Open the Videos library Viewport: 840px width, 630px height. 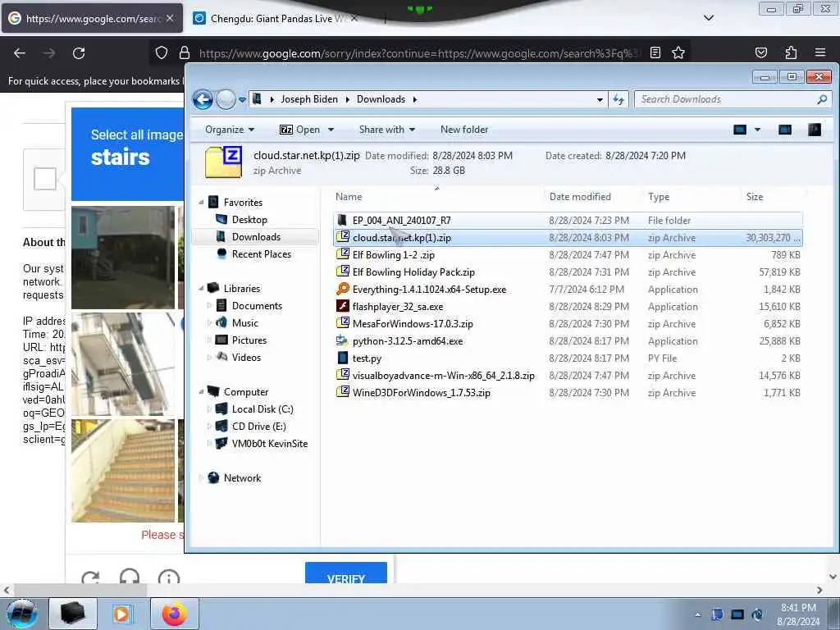246,358
